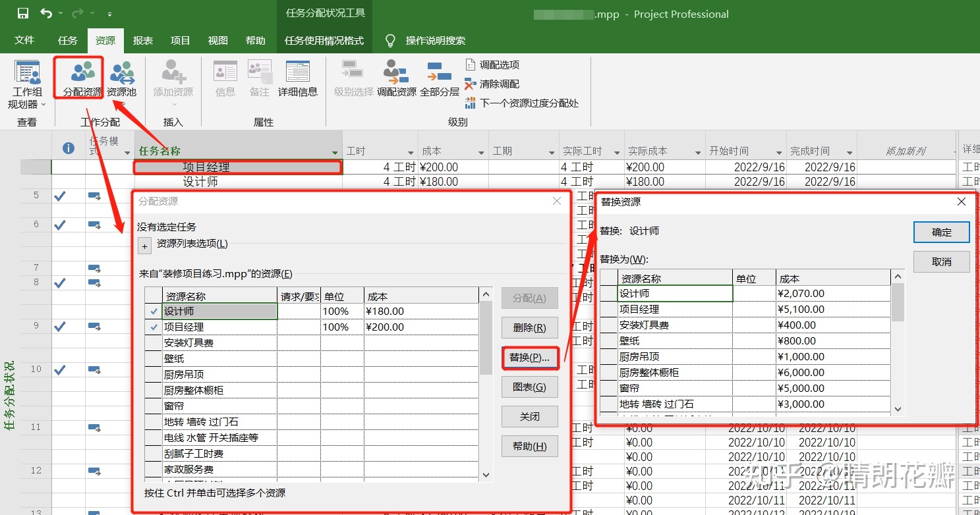Click the 全部分层 (Level All) icon
This screenshot has height=515, width=980.
click(439, 79)
